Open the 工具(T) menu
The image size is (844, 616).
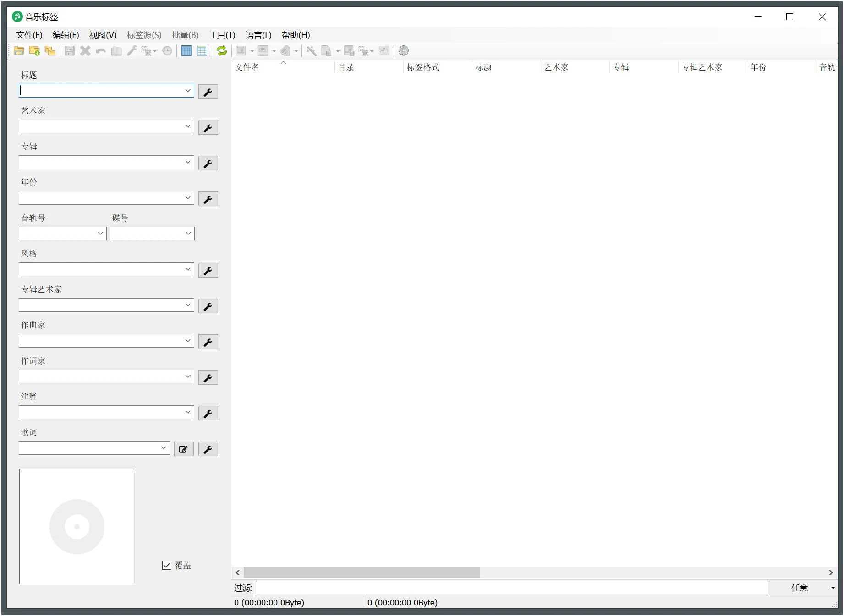pos(222,35)
